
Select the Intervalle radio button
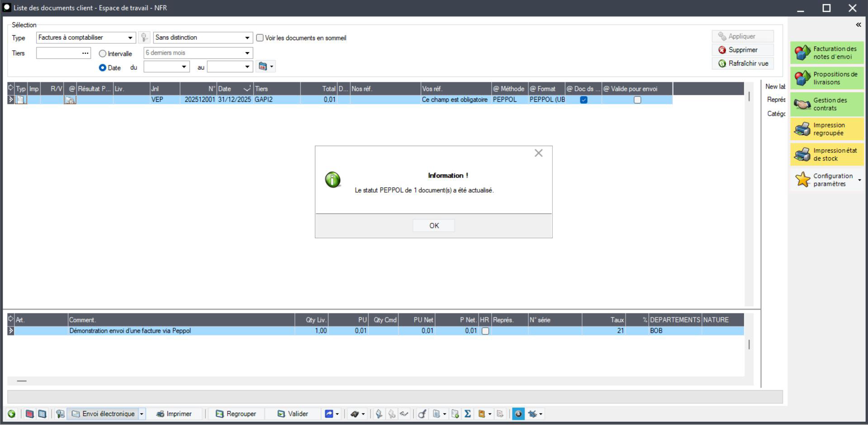[103, 54]
